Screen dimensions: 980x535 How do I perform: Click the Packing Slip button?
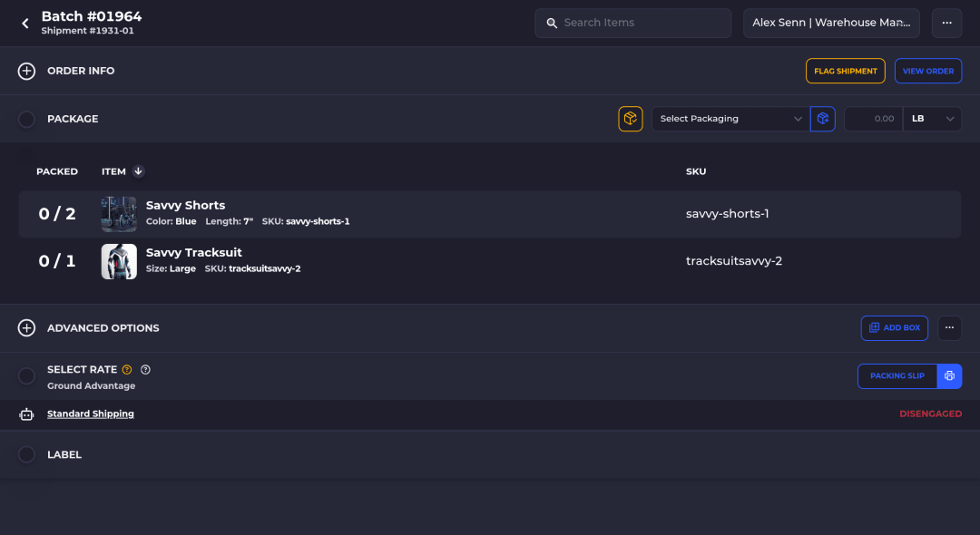click(897, 375)
